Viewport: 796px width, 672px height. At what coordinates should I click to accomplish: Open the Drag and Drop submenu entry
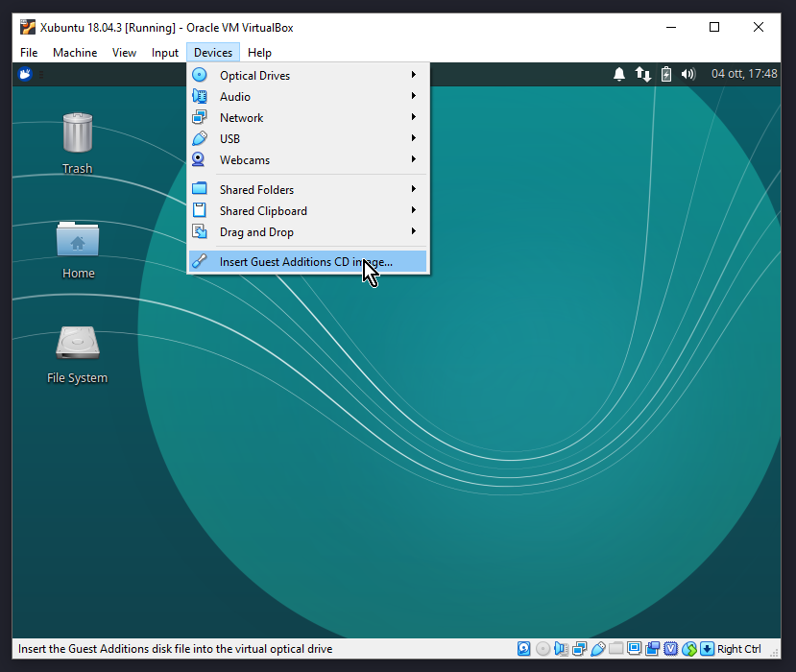click(308, 232)
